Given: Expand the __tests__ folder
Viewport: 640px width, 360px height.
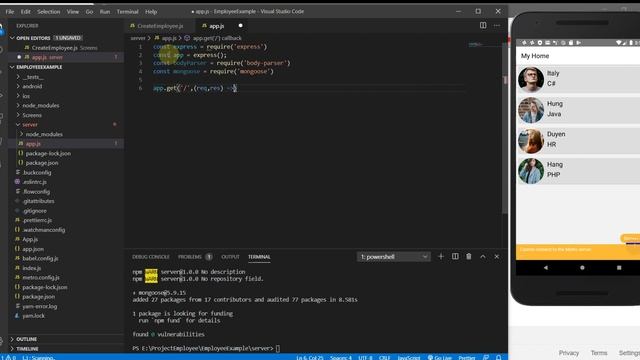Looking at the screenshot, I should (33, 77).
